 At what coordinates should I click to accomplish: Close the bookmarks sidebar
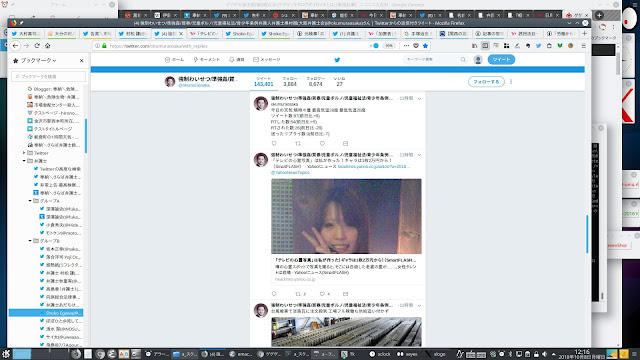[82, 60]
